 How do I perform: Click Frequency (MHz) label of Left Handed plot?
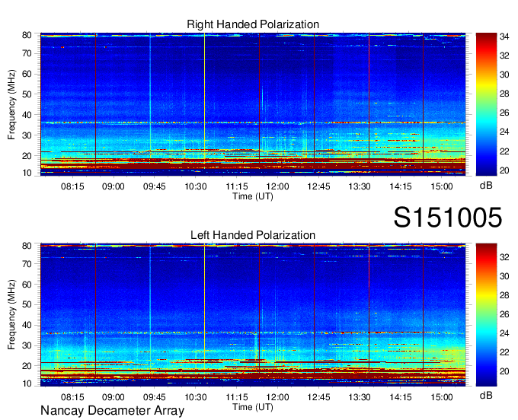pos(11,315)
